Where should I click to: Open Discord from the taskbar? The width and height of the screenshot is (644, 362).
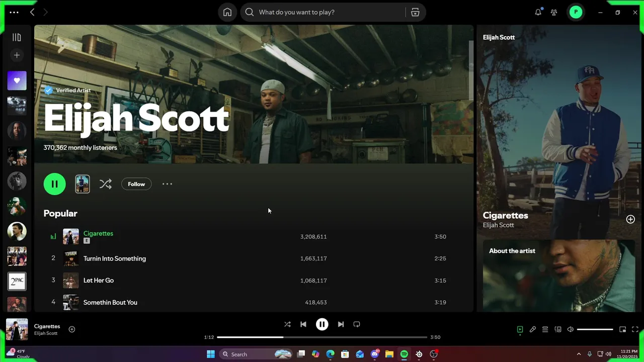click(x=375, y=354)
